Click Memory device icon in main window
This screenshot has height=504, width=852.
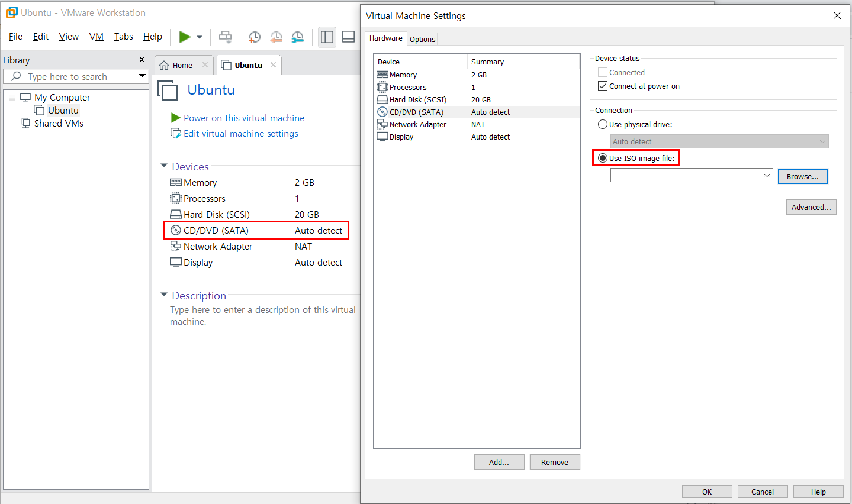(176, 182)
